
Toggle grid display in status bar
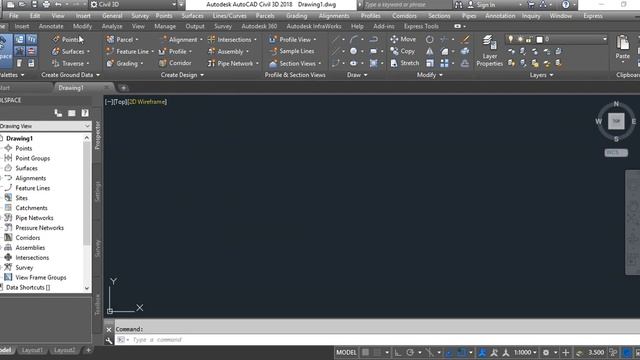click(x=366, y=352)
